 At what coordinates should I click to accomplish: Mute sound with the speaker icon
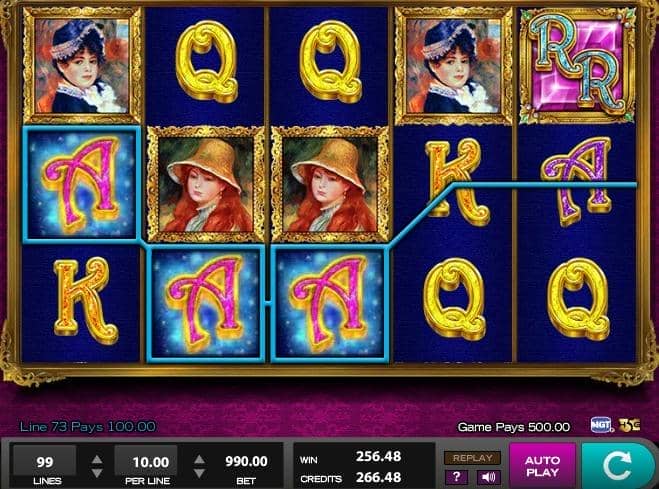point(488,477)
